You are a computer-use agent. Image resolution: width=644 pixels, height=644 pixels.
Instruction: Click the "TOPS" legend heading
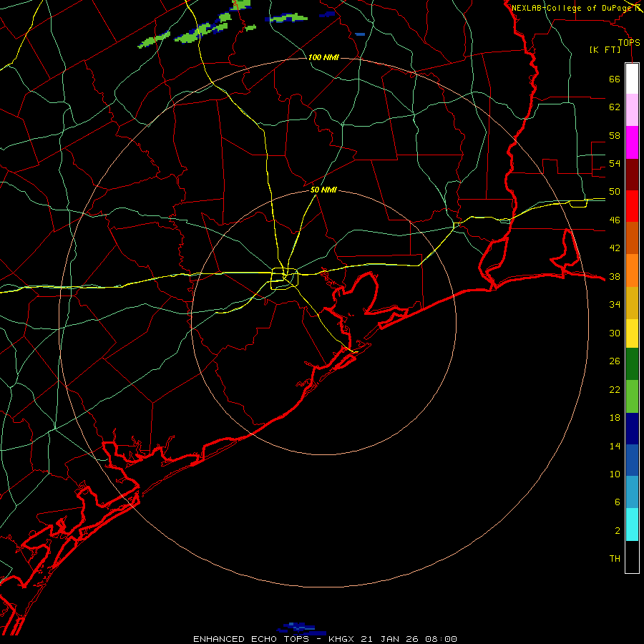coord(629,42)
